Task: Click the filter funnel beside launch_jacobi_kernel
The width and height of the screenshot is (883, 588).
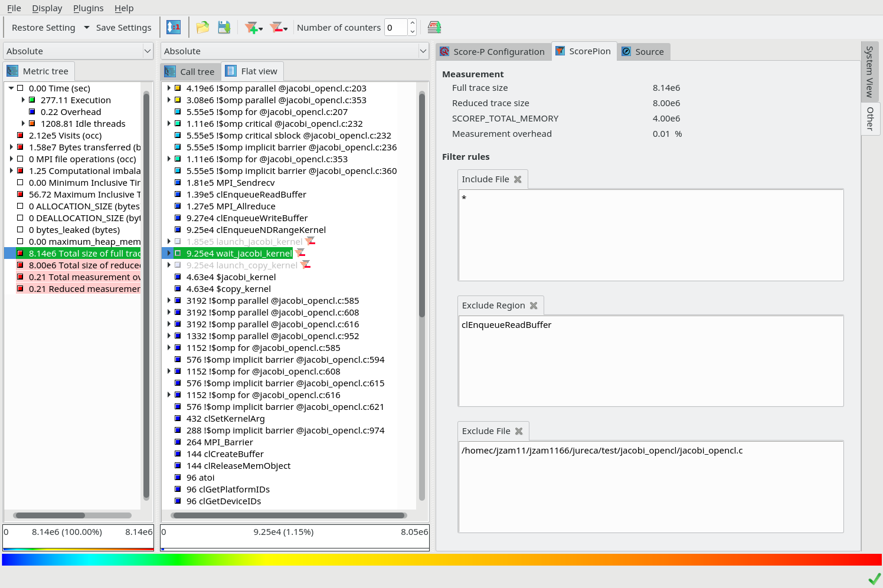Action: 310,241
